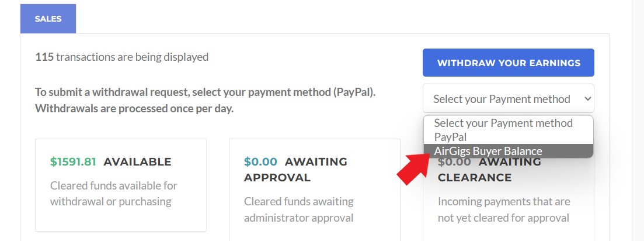This screenshot has width=644, height=241.
Task: Click the AWAITING CLEARANCE card heading
Action: point(474,177)
